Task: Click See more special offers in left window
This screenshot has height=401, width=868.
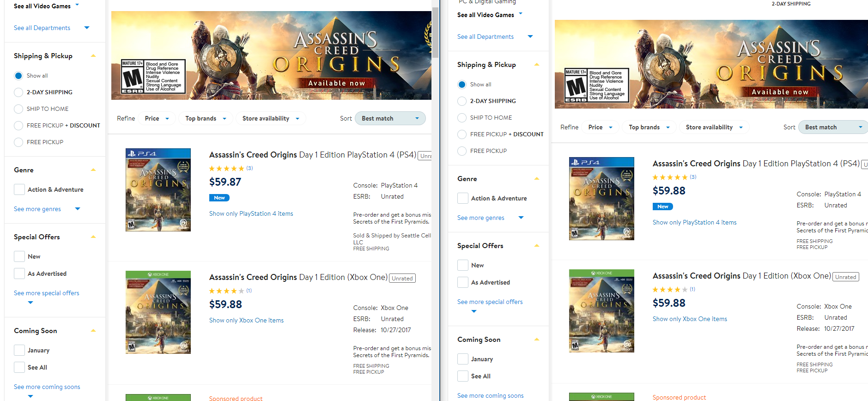Action: (x=47, y=293)
